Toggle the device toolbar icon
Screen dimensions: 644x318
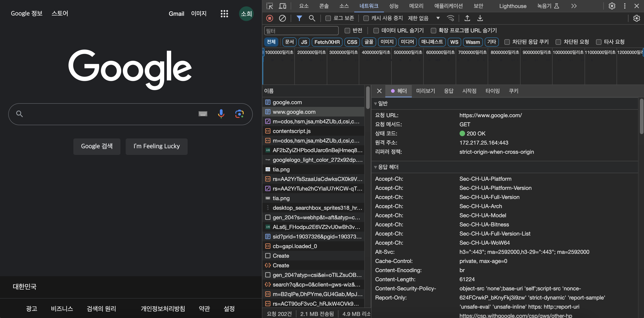(x=282, y=6)
